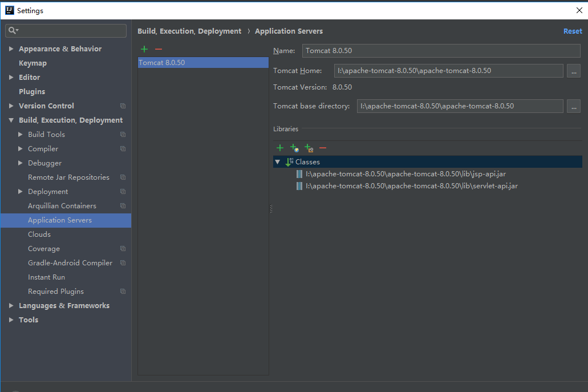
Task: Expand Appearance & Behavior section
Action: coord(11,49)
